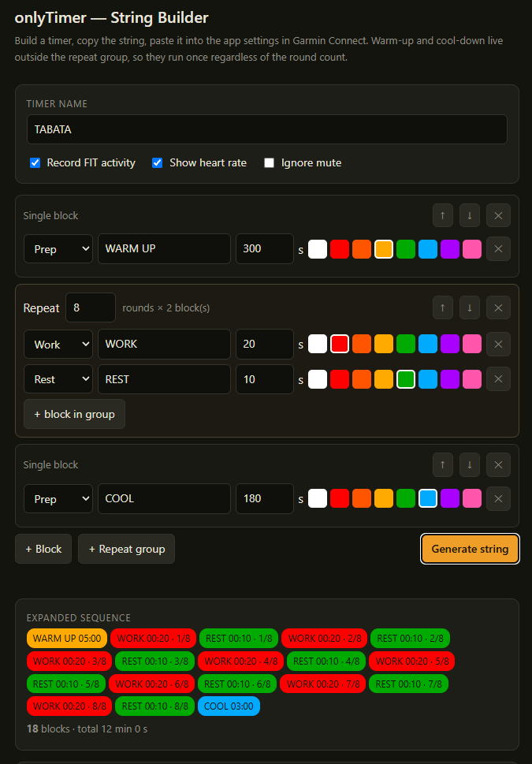This screenshot has width=532, height=764.
Task: Move the WARM UP single block up
Action: pos(443,215)
